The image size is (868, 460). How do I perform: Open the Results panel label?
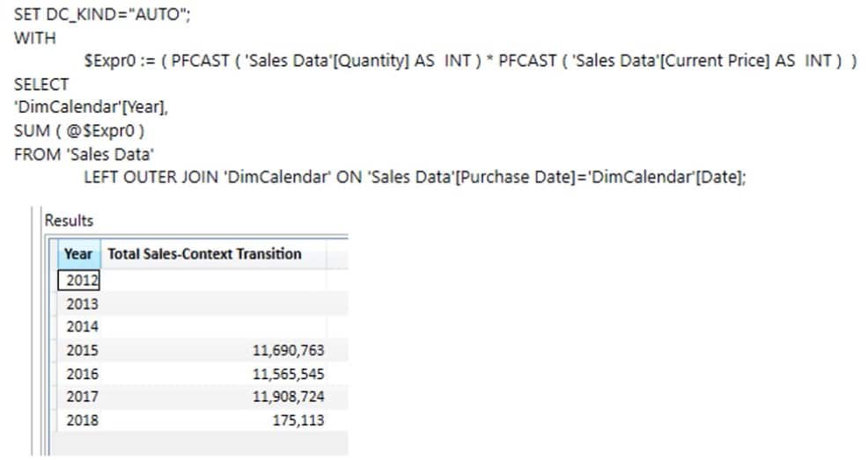pyautogui.click(x=69, y=221)
